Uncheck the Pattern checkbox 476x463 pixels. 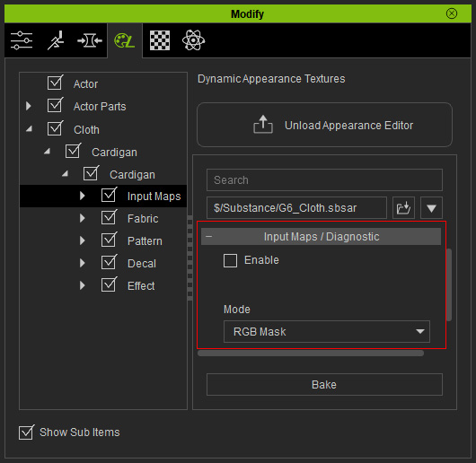tap(109, 240)
